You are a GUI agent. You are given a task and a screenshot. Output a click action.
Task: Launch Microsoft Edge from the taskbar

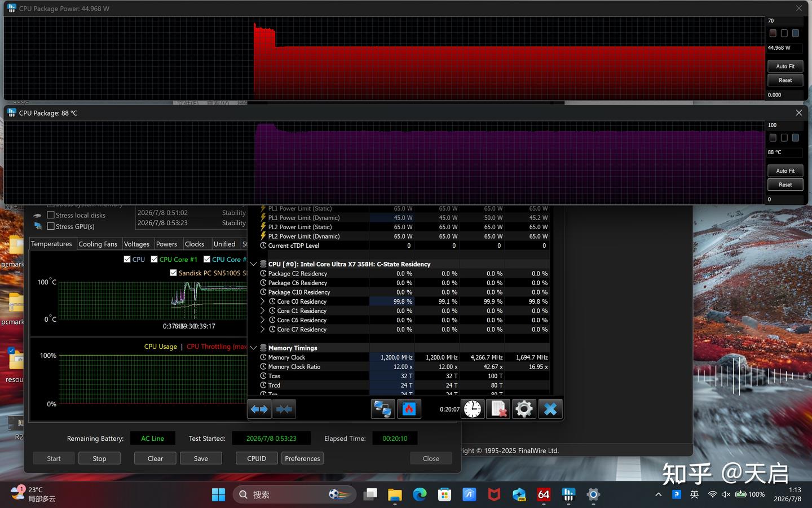point(420,495)
